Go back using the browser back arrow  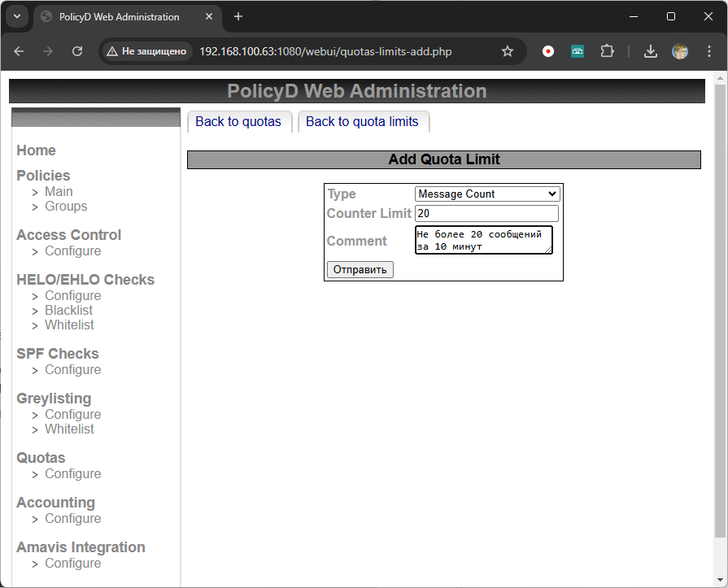[19, 51]
